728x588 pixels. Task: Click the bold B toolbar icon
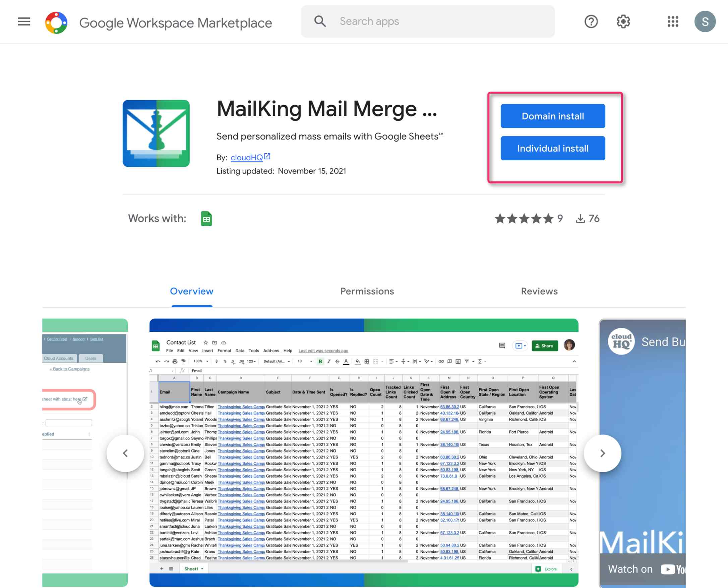point(320,361)
